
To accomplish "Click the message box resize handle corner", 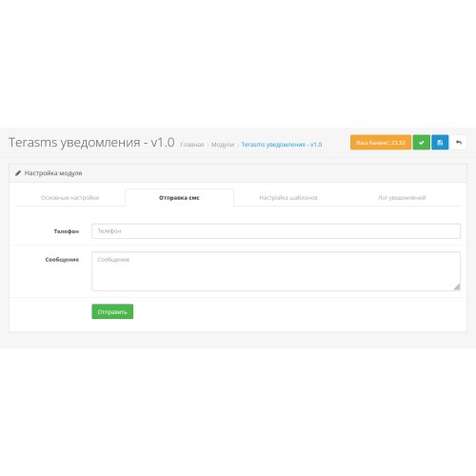I will click(457, 288).
